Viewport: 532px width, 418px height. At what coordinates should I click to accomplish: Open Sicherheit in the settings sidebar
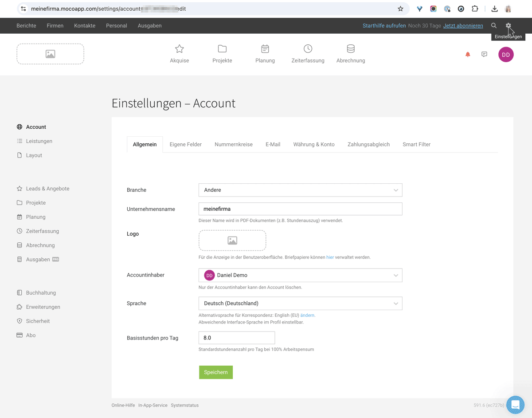click(38, 321)
